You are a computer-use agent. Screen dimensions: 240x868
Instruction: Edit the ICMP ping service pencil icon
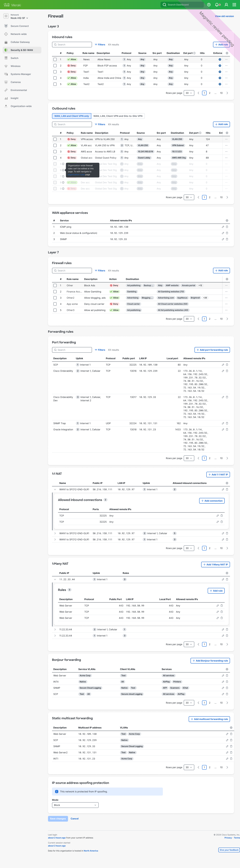(x=223, y=227)
